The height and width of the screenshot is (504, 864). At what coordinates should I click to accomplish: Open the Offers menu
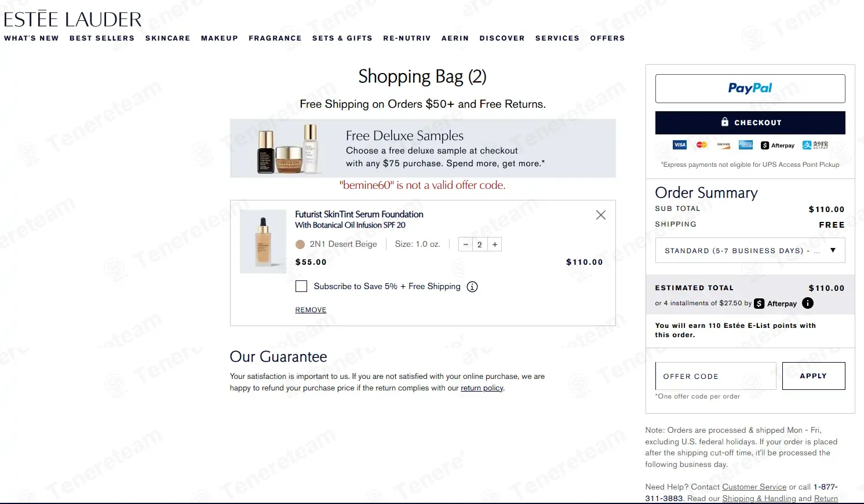coord(607,38)
